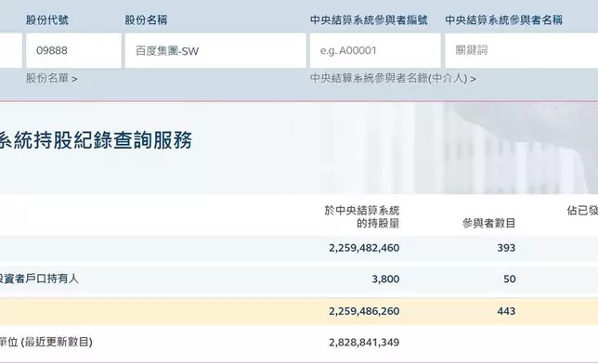Click the 系統持股紀錄查詢服務 page heading
Viewport: 598px width, 364px height.
96,140
